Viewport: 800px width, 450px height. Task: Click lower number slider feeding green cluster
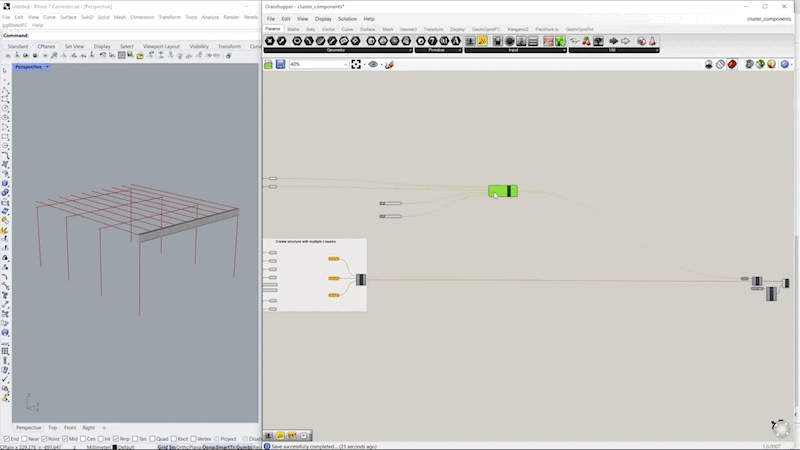click(x=390, y=216)
